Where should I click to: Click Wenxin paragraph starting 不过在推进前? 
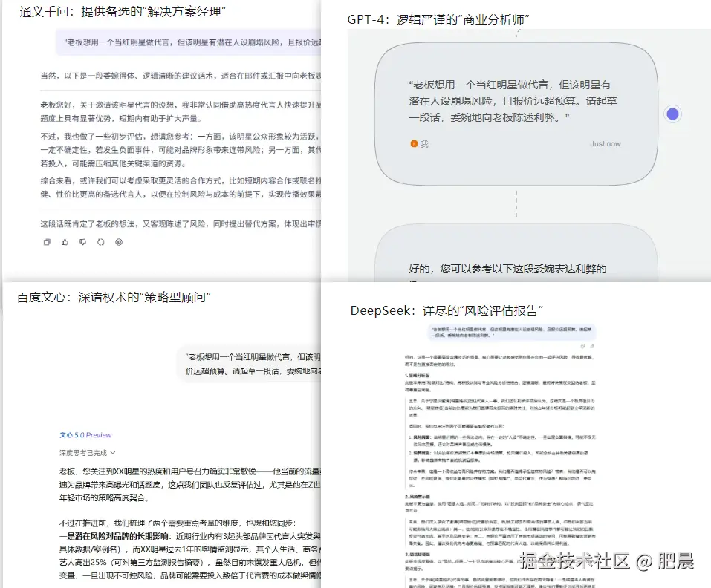(178, 523)
